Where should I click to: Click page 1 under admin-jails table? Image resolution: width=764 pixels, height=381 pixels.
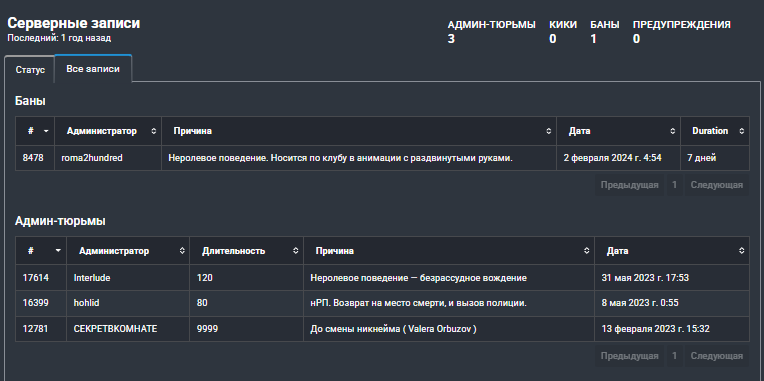[x=674, y=356]
